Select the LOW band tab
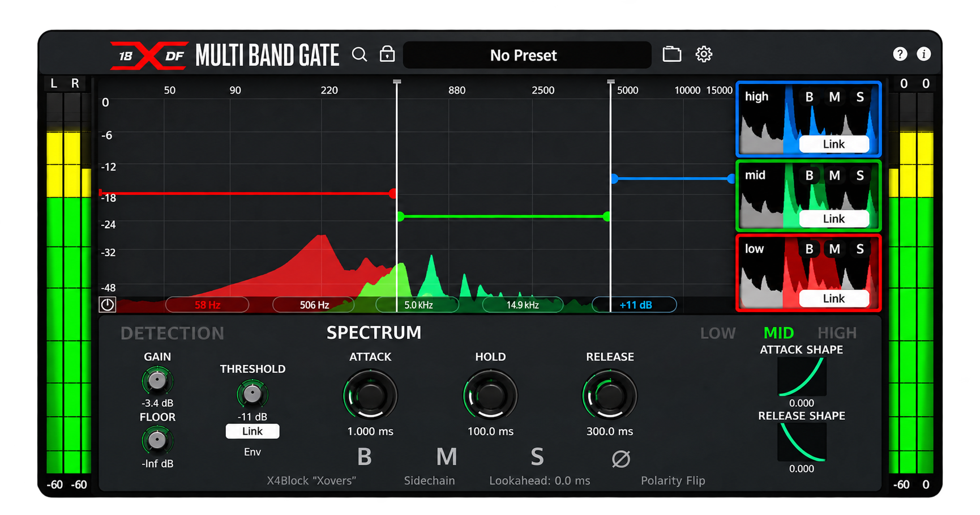The image size is (980, 515). pos(718,333)
